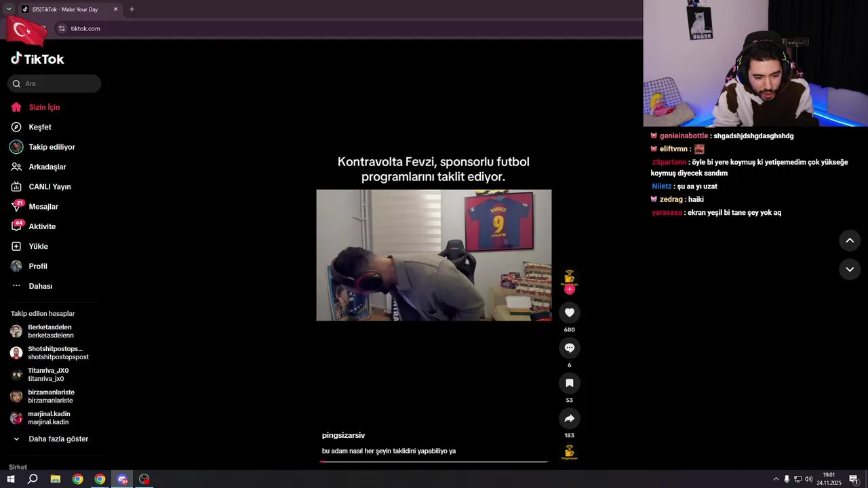Open File Explorer from the taskbar
868x488 pixels.
pyautogui.click(x=56, y=479)
